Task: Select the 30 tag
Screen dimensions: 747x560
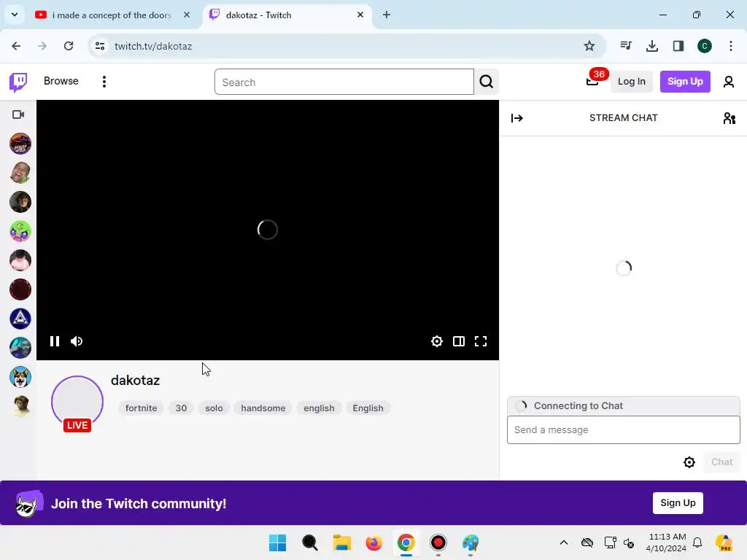Action: click(x=181, y=408)
